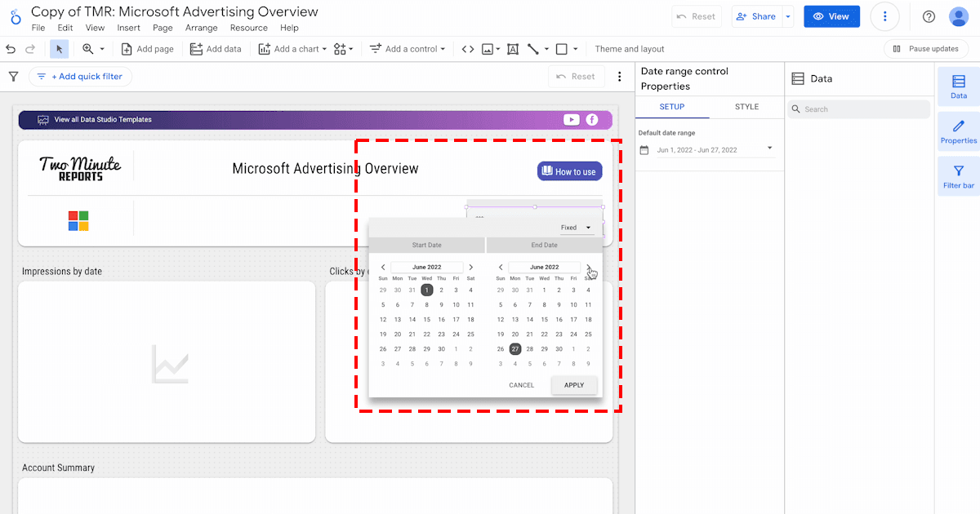The width and height of the screenshot is (980, 514).
Task: Open start date June 2022 month selector
Action: (x=426, y=267)
